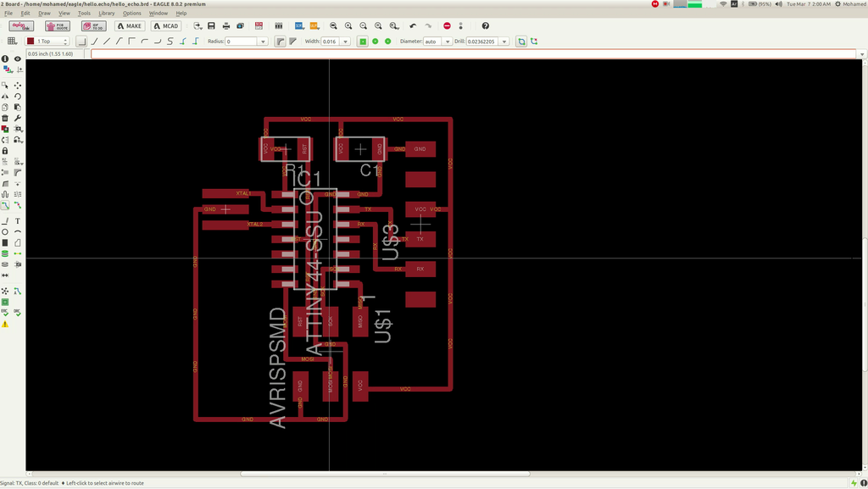Screen dimensions: 868x489
Task: Expand the Width dropdown arrow
Action: [x=346, y=42]
